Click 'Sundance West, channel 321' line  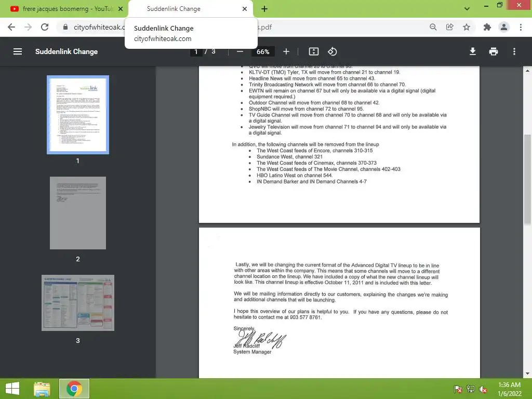pyautogui.click(x=289, y=157)
